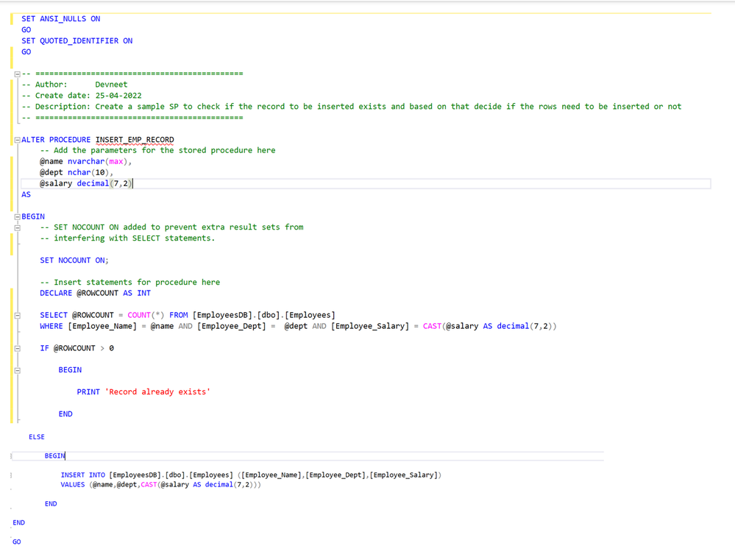735x560 pixels.
Task: Collapse the SELECT @ROWCOUNT statement
Action: pos(17,316)
